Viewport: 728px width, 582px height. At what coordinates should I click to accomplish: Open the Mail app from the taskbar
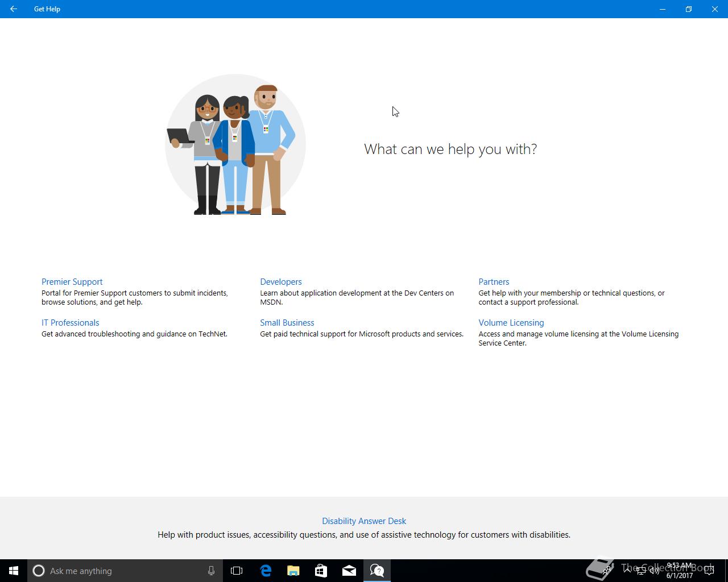[349, 571]
